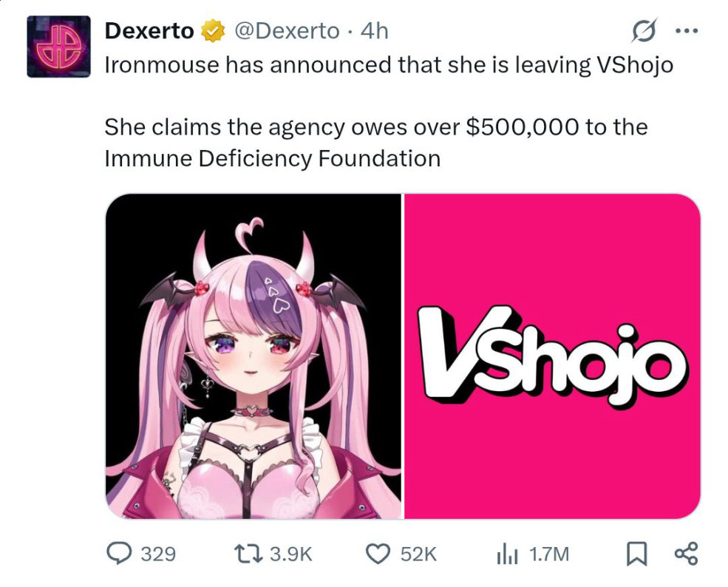
Task: Click the tweet text mentioning Immune Deficiency Foundation
Action: pos(376,143)
